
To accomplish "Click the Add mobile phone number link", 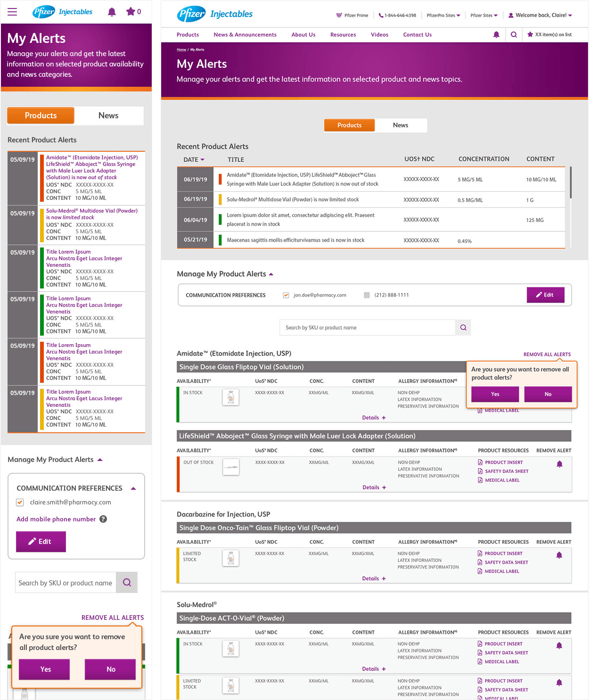I will (x=56, y=519).
